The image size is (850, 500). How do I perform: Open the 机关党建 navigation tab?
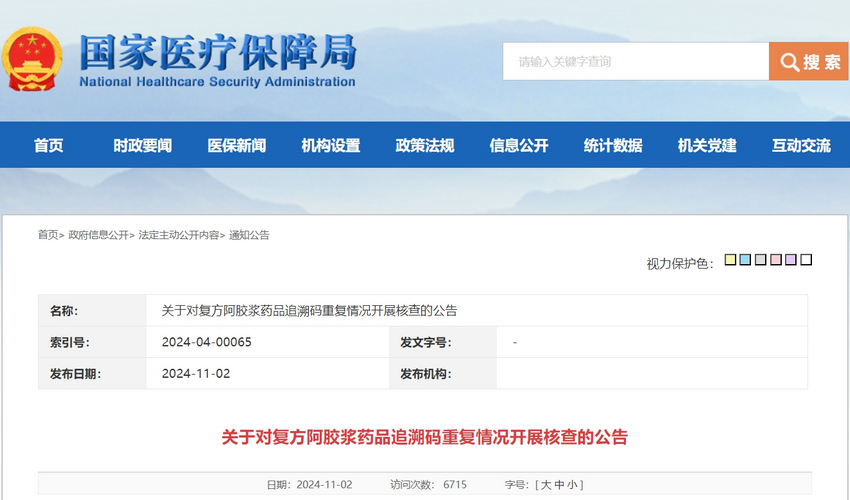coord(707,145)
